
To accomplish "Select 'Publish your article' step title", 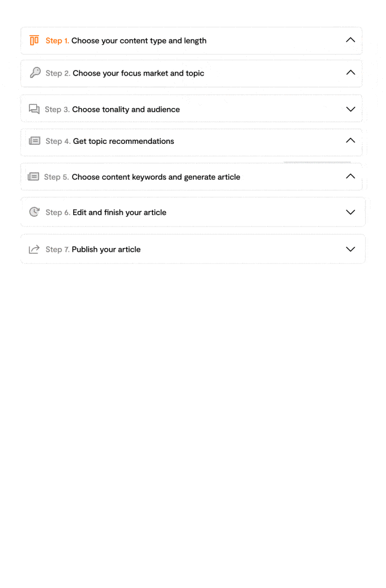I will (106, 250).
